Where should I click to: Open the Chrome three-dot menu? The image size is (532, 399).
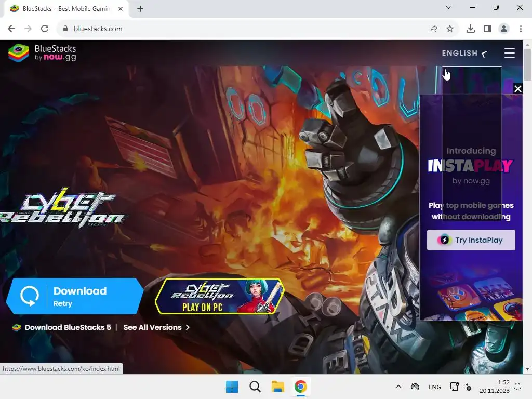click(x=521, y=29)
